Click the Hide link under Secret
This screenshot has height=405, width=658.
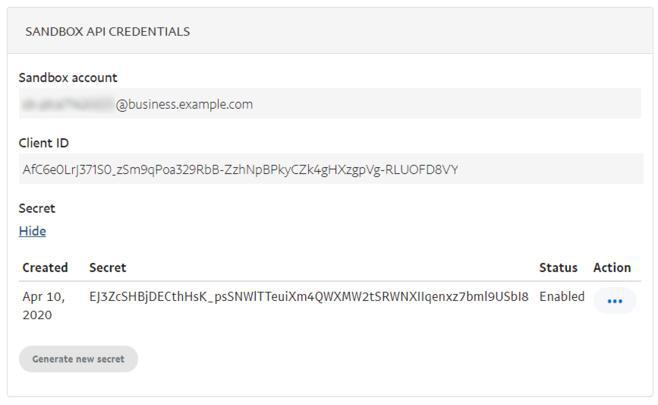[32, 231]
